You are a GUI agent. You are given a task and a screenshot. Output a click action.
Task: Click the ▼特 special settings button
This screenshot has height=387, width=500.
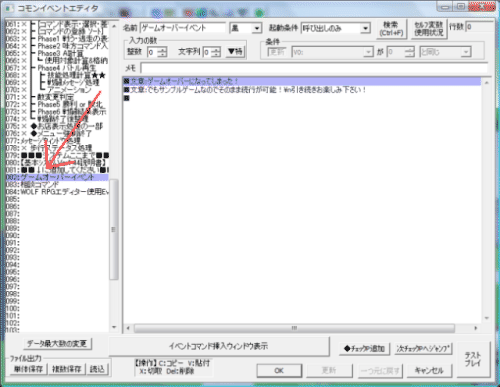(x=235, y=52)
